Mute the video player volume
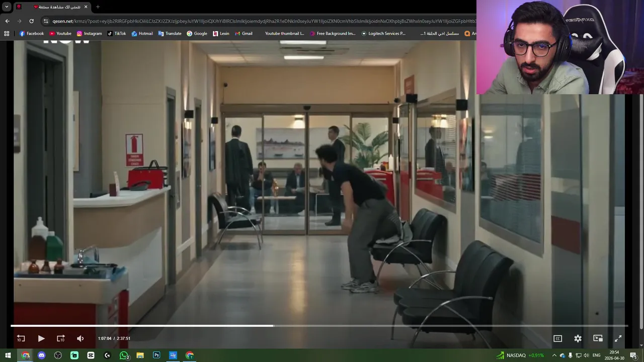The height and width of the screenshot is (362, 644). point(80,338)
